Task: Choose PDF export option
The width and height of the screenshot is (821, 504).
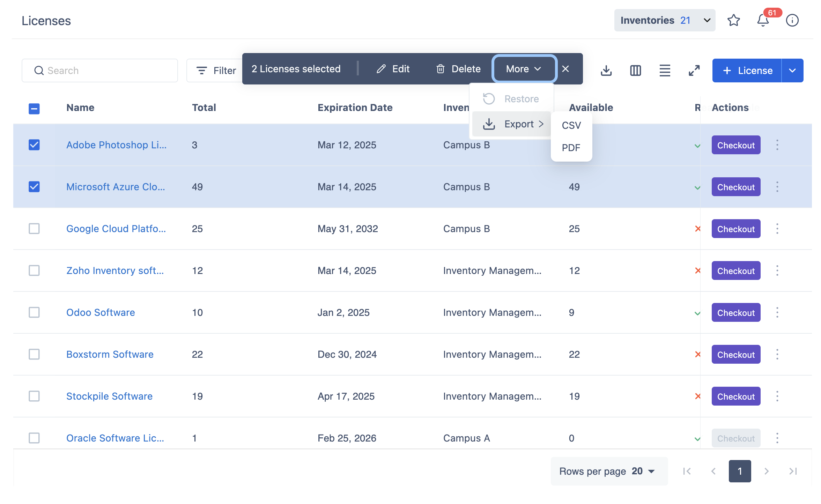Action: [x=571, y=148]
